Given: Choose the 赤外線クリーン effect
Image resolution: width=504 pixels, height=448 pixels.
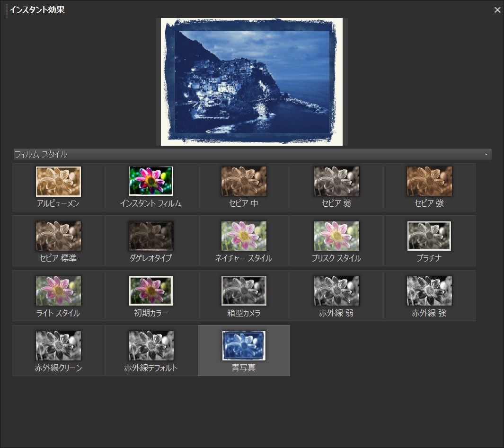Looking at the screenshot, I should 58,351.
